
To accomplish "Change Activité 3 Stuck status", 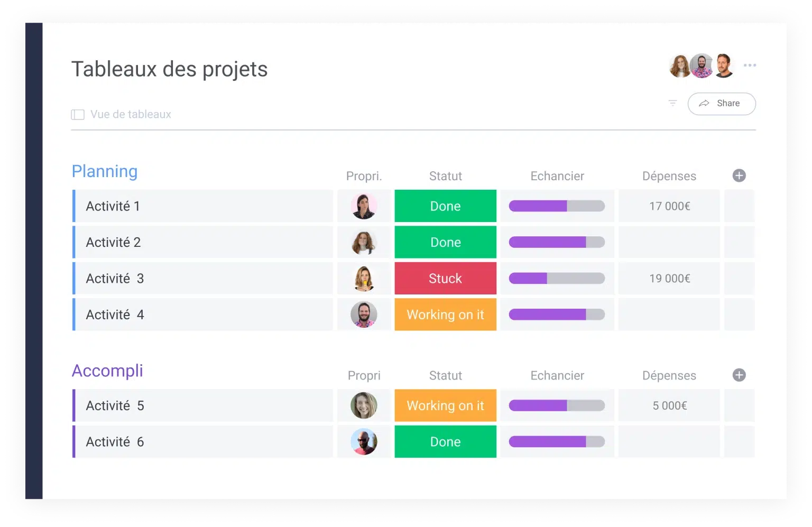I will click(445, 279).
